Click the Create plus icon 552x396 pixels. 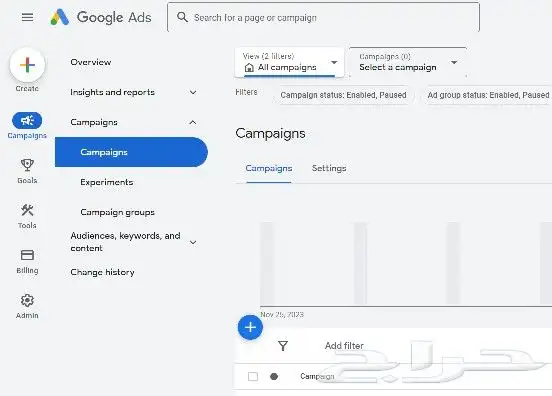coord(27,65)
